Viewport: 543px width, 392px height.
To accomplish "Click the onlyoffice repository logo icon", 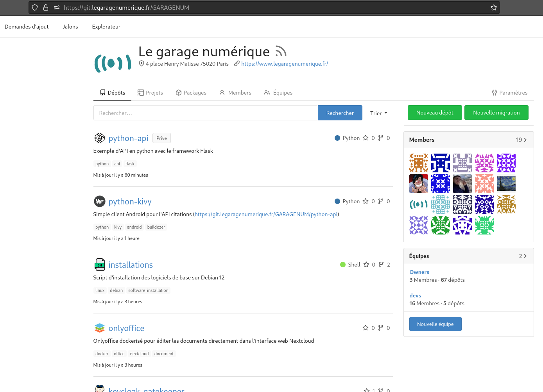I will [x=100, y=328].
